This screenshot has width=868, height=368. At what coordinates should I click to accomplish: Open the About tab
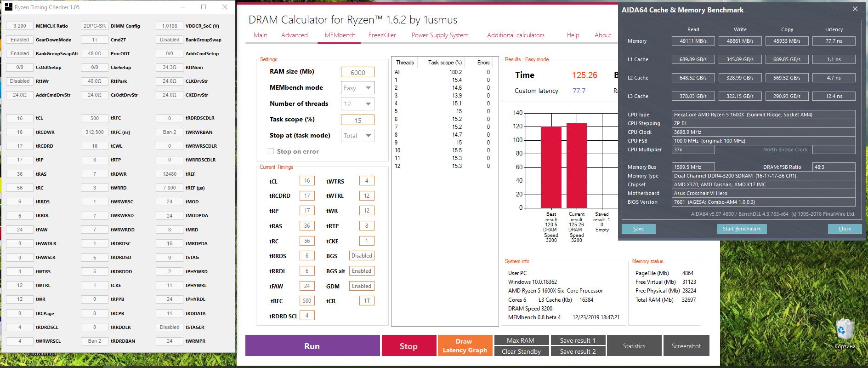(x=603, y=35)
